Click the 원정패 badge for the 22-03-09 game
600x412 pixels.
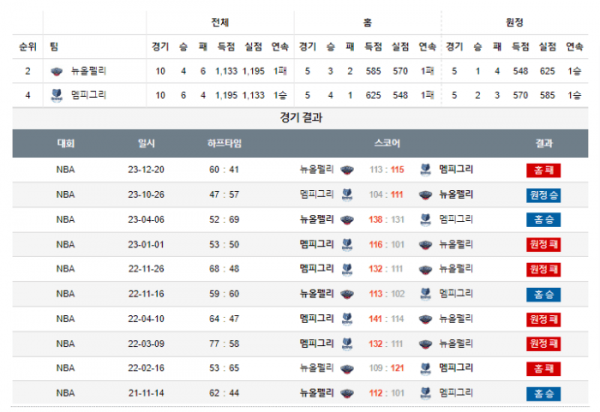(543, 344)
